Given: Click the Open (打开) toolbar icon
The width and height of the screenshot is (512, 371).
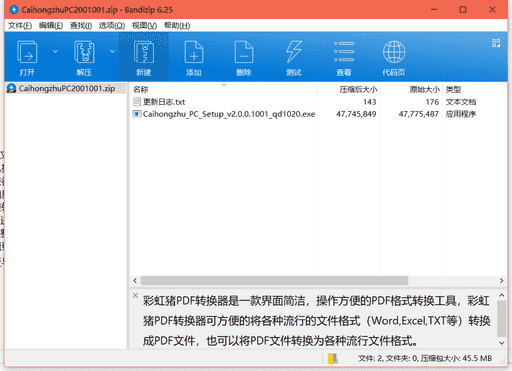Looking at the screenshot, I should (x=27, y=52).
